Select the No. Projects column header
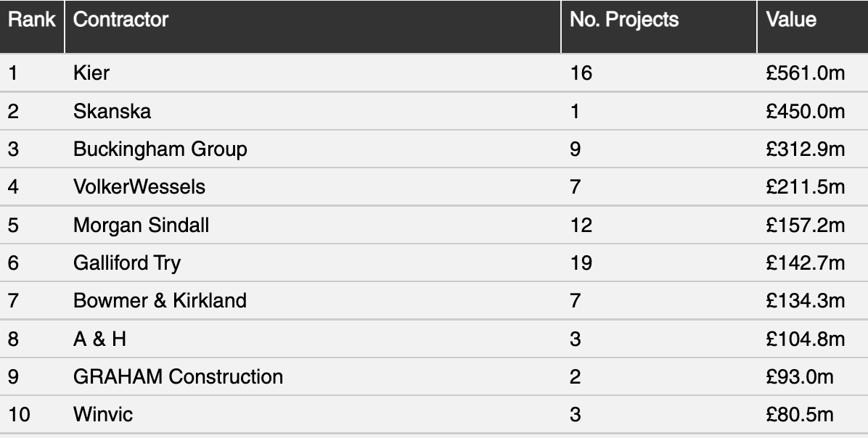Image resolution: width=868 pixels, height=438 pixels. [x=624, y=20]
